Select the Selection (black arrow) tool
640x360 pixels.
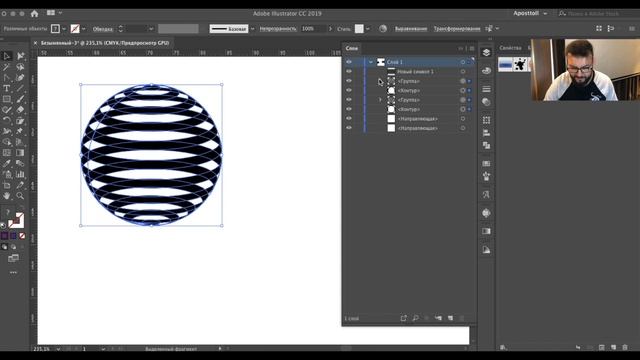[7, 56]
